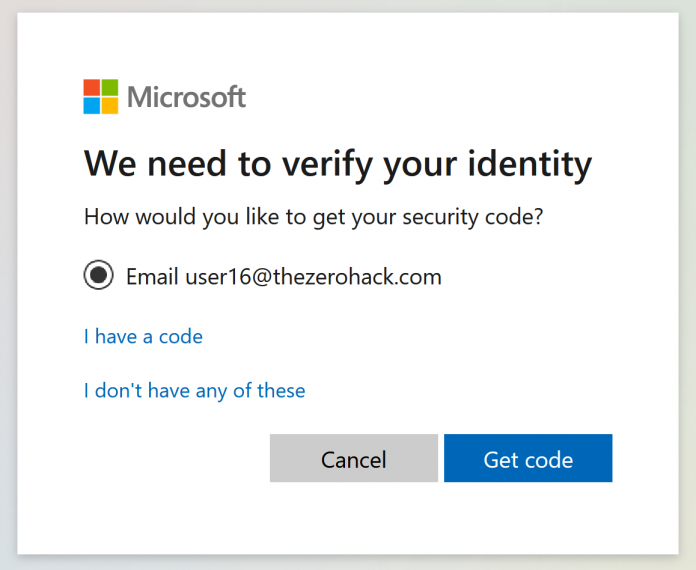Click the gray background outside the dialog
Screen dimensions: 696x570
[x=687, y=284]
